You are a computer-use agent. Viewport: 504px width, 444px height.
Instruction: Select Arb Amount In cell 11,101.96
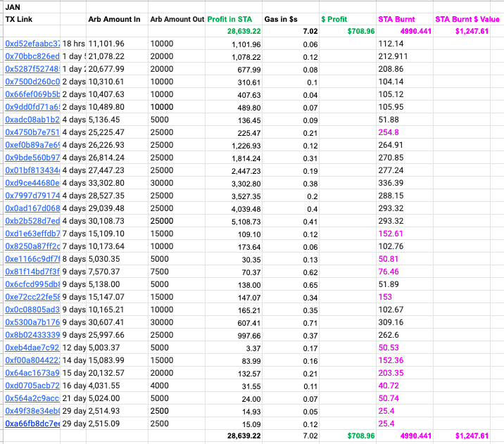pyautogui.click(x=117, y=44)
